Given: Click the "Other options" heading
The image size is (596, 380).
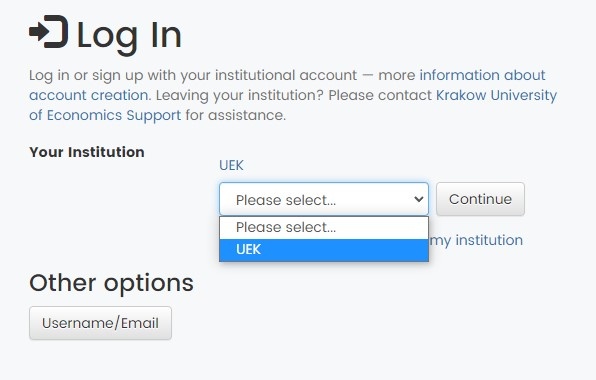Looking at the screenshot, I should (111, 283).
